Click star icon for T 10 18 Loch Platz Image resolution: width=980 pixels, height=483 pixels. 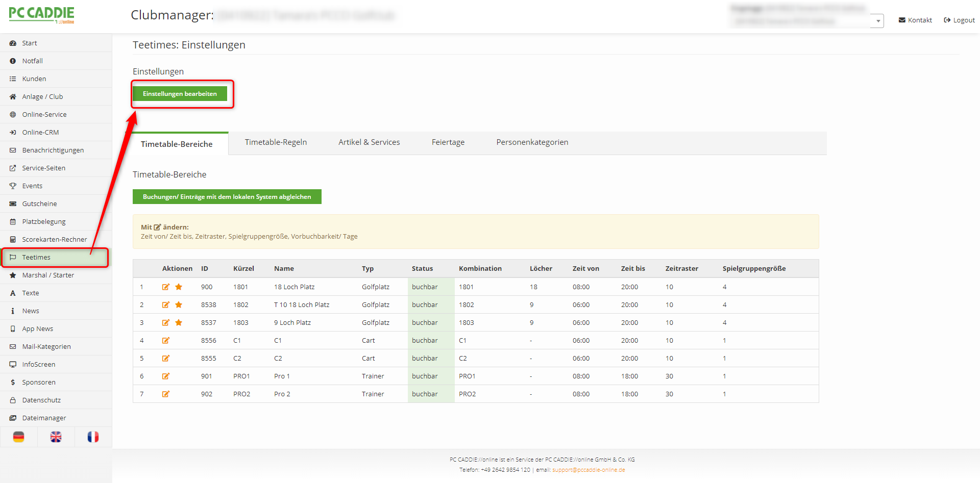point(179,305)
